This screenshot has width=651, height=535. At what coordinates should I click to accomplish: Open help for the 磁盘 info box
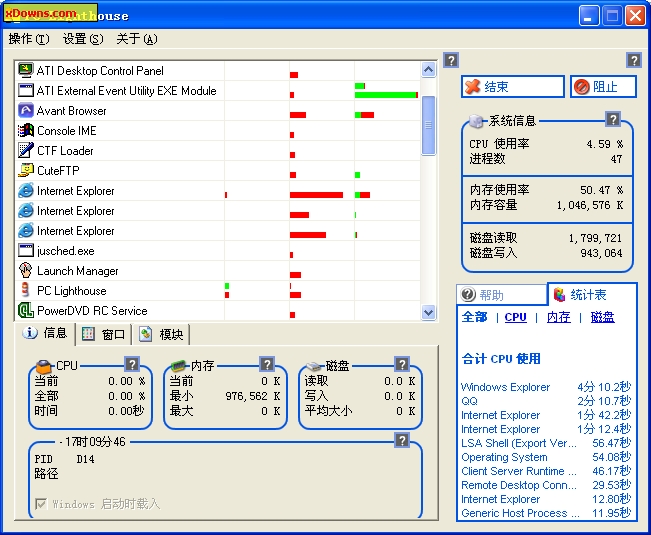(x=401, y=364)
